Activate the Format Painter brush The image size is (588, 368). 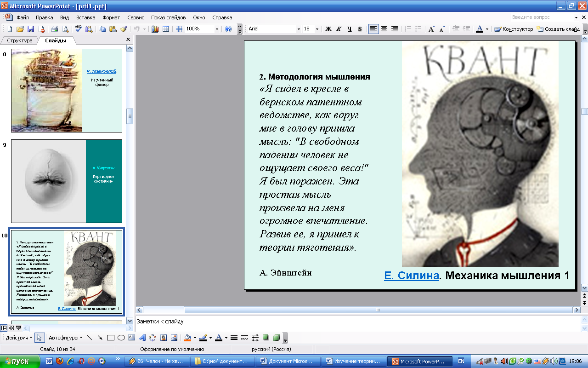click(x=124, y=29)
